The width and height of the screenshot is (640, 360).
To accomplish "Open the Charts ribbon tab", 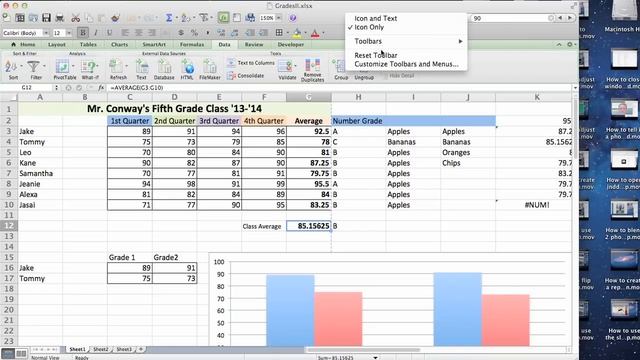I will pyautogui.click(x=119, y=44).
